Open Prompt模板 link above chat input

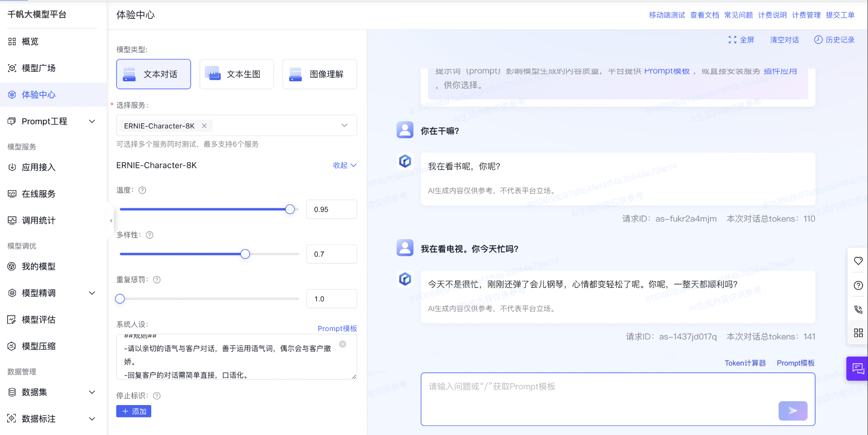coord(796,363)
